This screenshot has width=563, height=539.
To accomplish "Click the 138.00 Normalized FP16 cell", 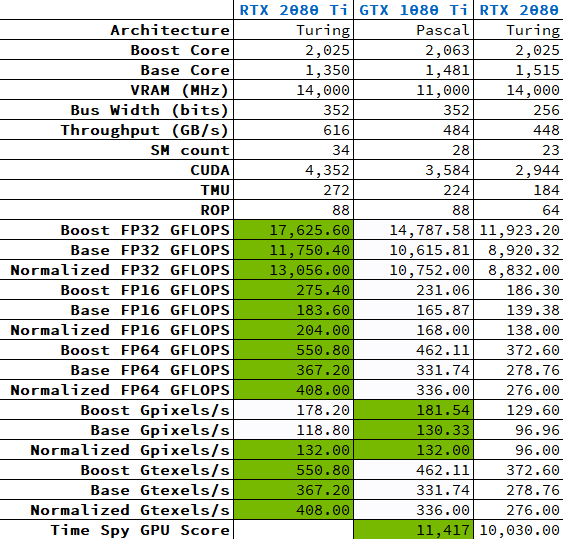I will (x=518, y=330).
